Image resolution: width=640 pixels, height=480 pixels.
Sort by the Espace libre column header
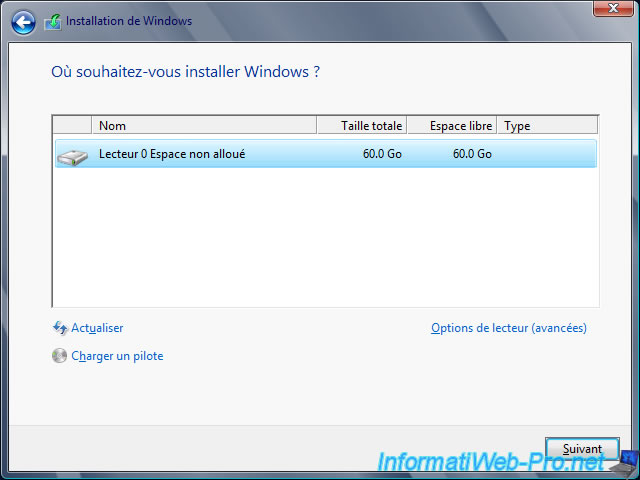tap(452, 125)
